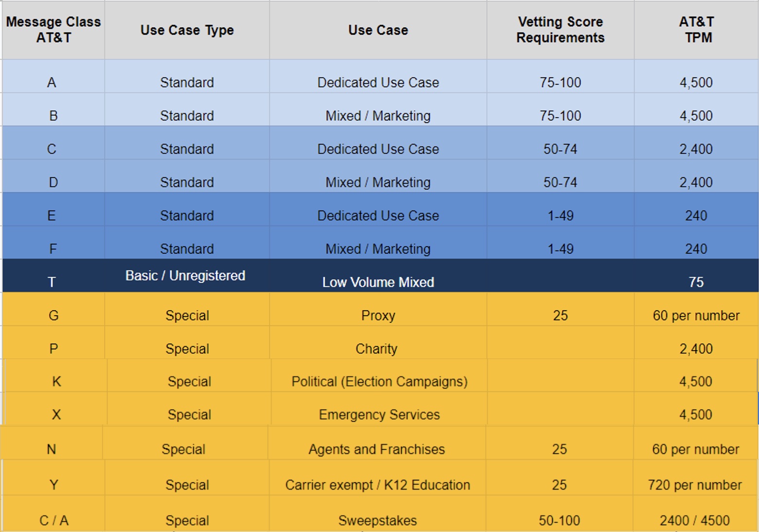Select the 'Basic / Unregistered' cell
The width and height of the screenshot is (759, 532).
185,276
